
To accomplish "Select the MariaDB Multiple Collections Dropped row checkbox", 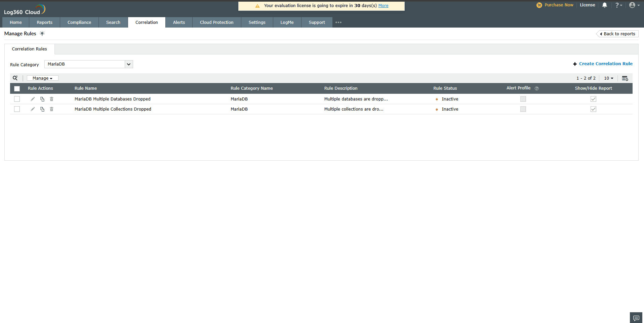I will [17, 109].
